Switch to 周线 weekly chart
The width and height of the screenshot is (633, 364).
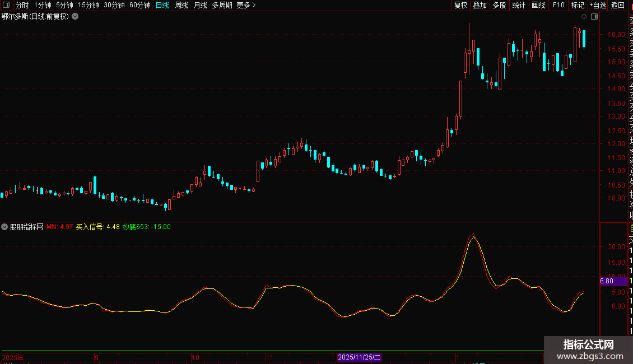click(x=181, y=5)
